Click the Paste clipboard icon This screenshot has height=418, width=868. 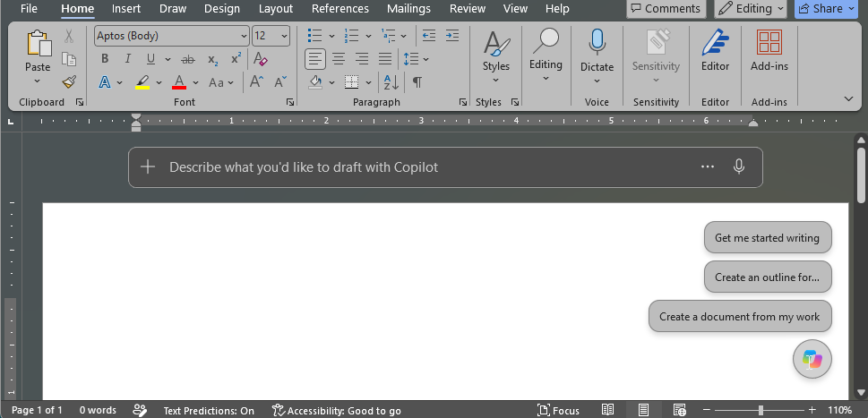[38, 43]
